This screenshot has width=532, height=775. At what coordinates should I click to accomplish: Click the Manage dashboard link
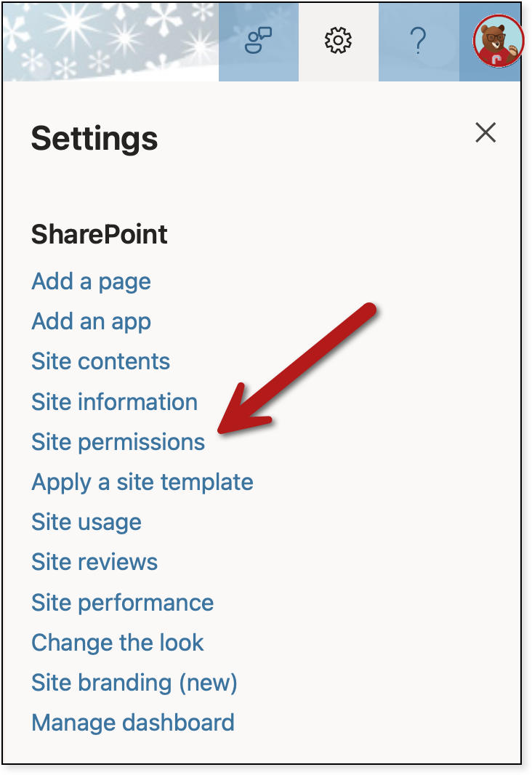tap(132, 723)
